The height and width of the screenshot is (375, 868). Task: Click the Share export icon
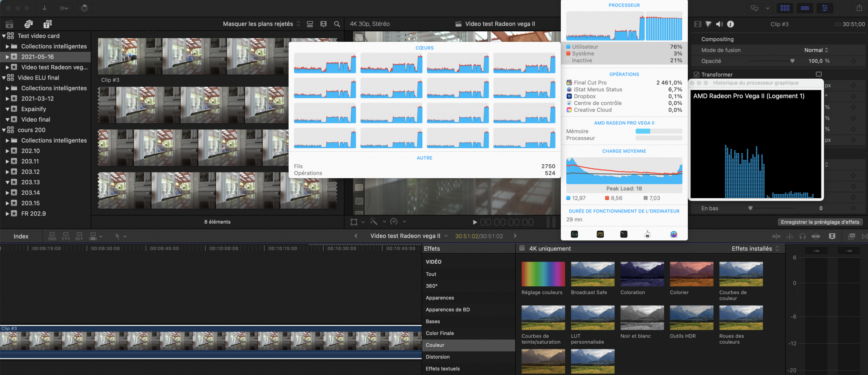click(859, 8)
